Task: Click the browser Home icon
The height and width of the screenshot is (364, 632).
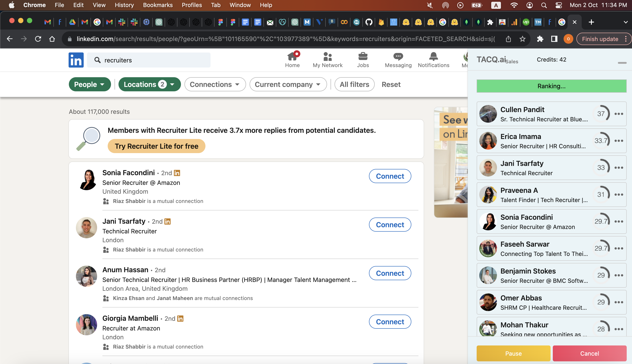Action: point(52,39)
